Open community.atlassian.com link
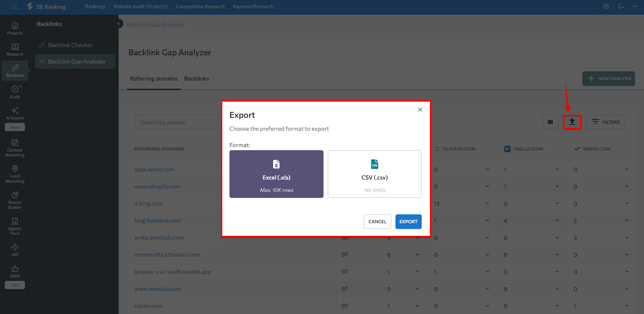 tap(167, 255)
